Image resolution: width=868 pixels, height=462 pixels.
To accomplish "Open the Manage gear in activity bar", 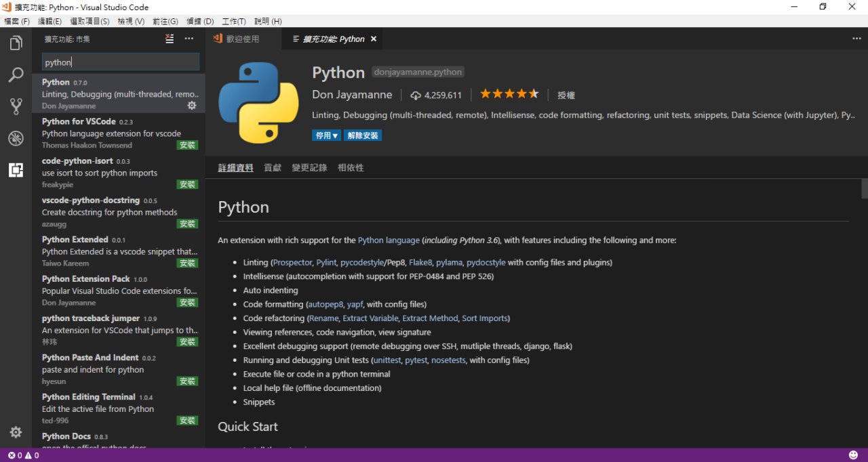I will [x=16, y=432].
